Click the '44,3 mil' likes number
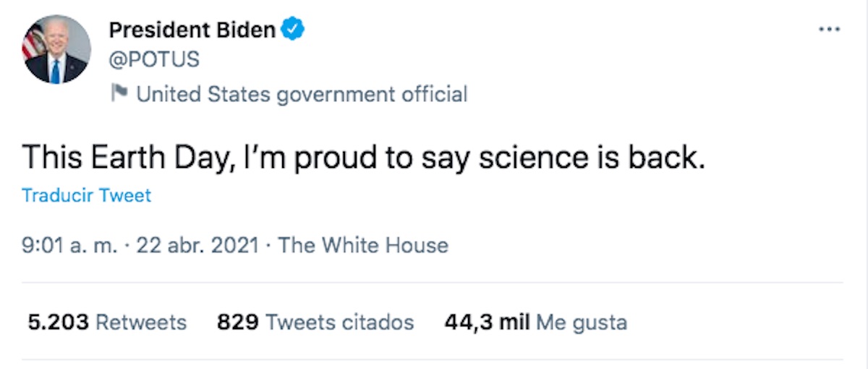The image size is (868, 369). 487,322
